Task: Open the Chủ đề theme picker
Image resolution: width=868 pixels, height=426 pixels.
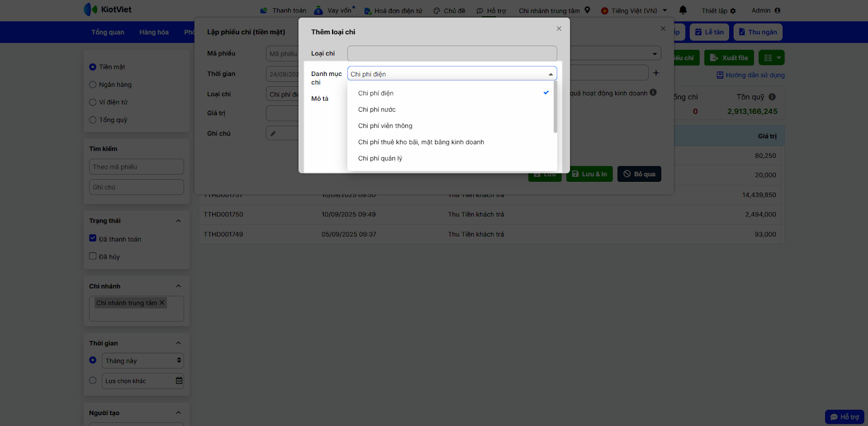Action: (x=449, y=10)
